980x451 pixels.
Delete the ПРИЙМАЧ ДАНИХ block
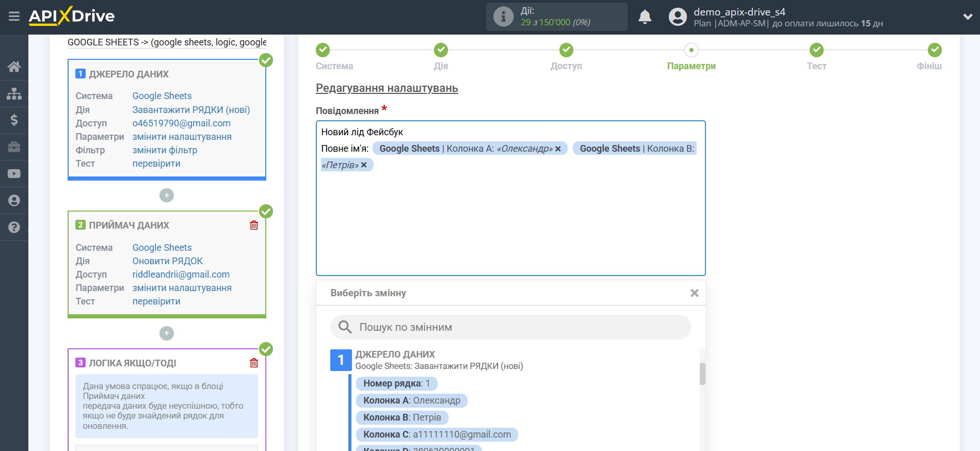[x=254, y=225]
